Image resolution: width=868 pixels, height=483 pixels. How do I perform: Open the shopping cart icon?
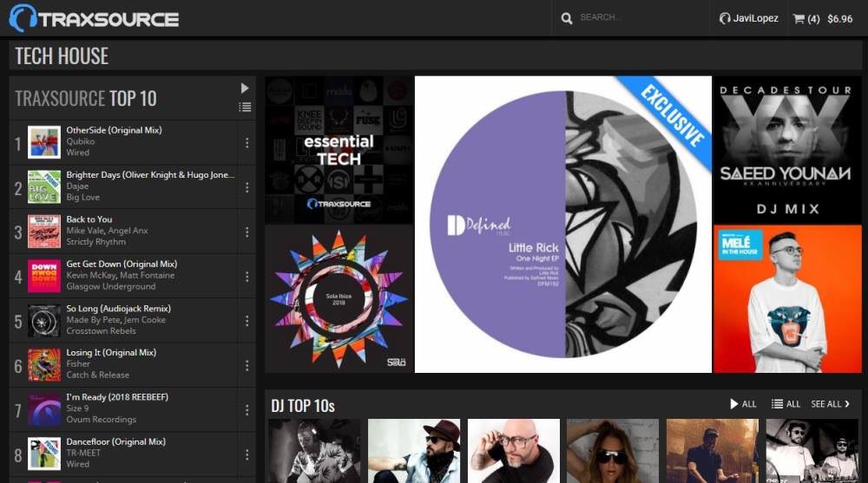click(799, 19)
